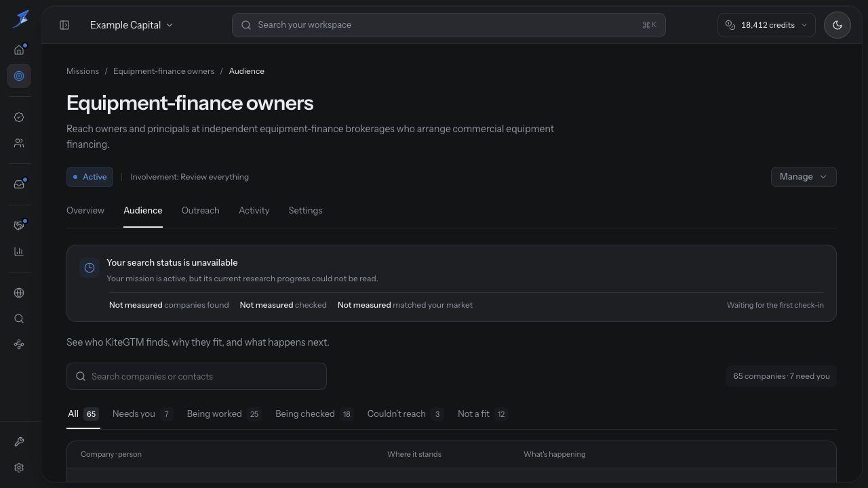
Task: Open the connected nodes icon in sidebar
Action: tap(19, 344)
